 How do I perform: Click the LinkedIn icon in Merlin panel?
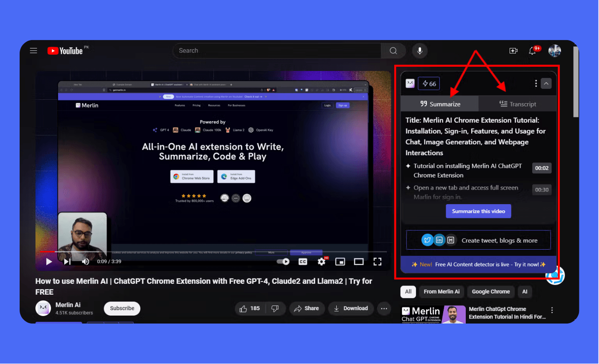pos(439,240)
